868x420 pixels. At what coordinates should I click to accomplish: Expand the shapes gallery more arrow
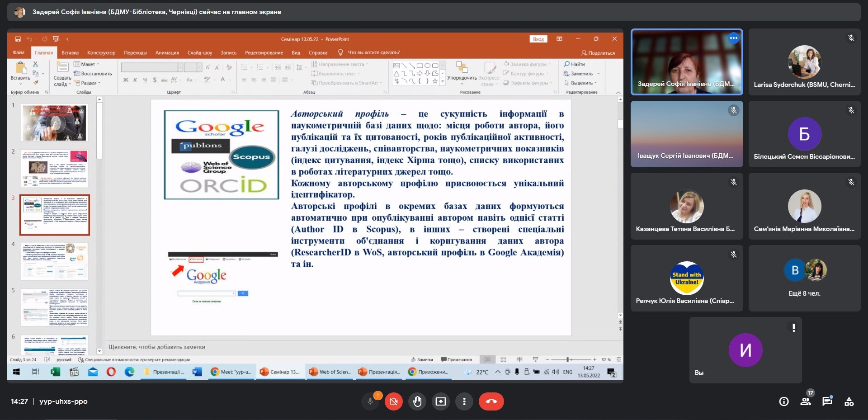pos(443,81)
